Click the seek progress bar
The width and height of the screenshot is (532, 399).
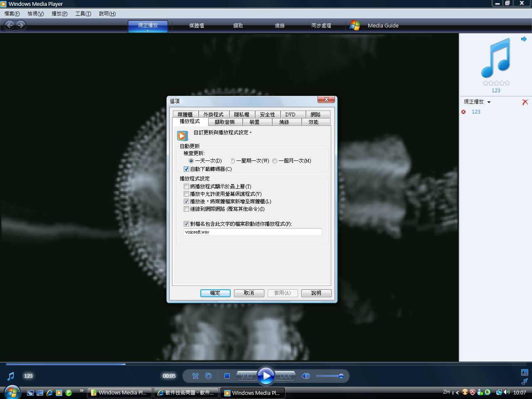click(x=266, y=364)
